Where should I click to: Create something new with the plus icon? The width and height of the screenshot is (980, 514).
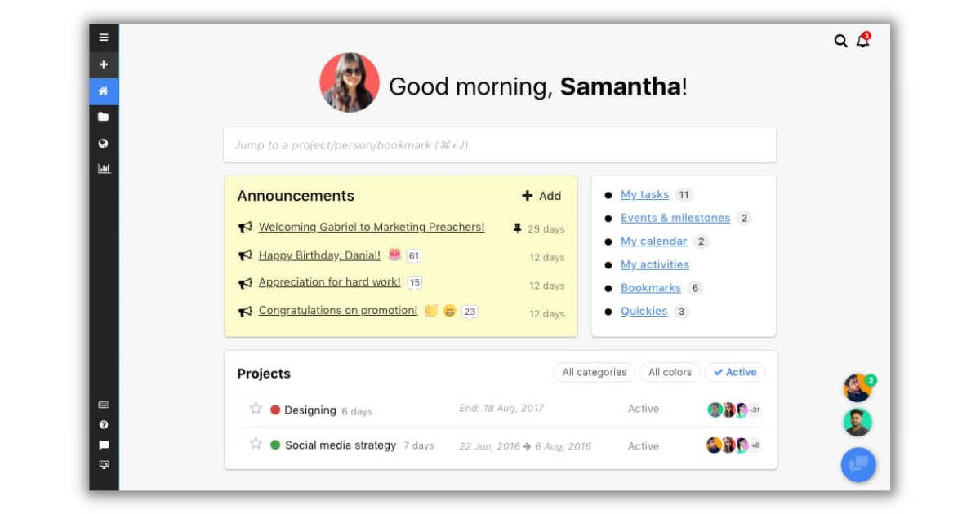click(103, 64)
